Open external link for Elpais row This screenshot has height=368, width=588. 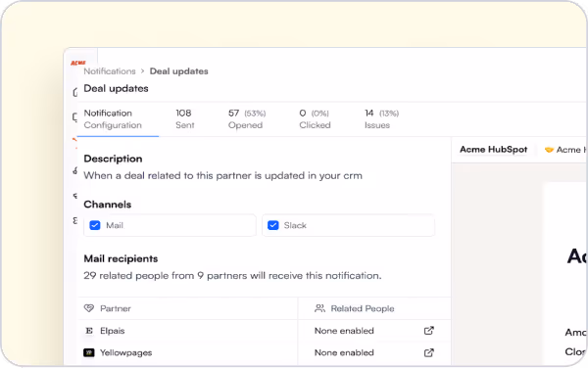click(x=428, y=331)
